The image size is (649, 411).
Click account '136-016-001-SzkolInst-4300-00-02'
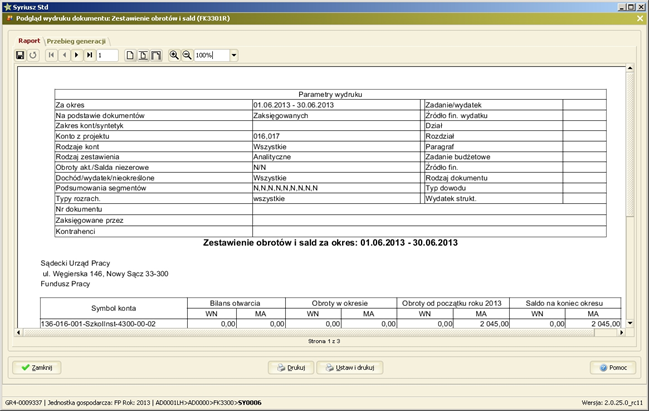point(98,324)
